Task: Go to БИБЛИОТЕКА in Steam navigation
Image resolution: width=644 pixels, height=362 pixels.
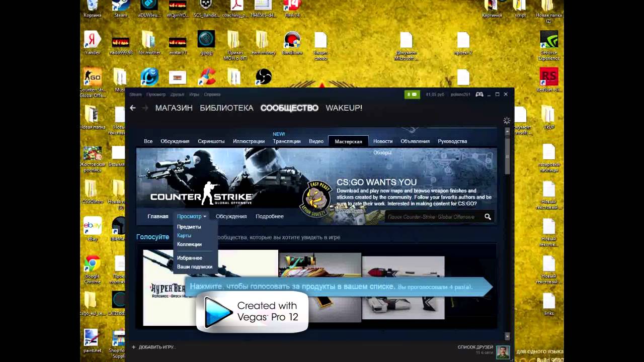Action: [226, 108]
